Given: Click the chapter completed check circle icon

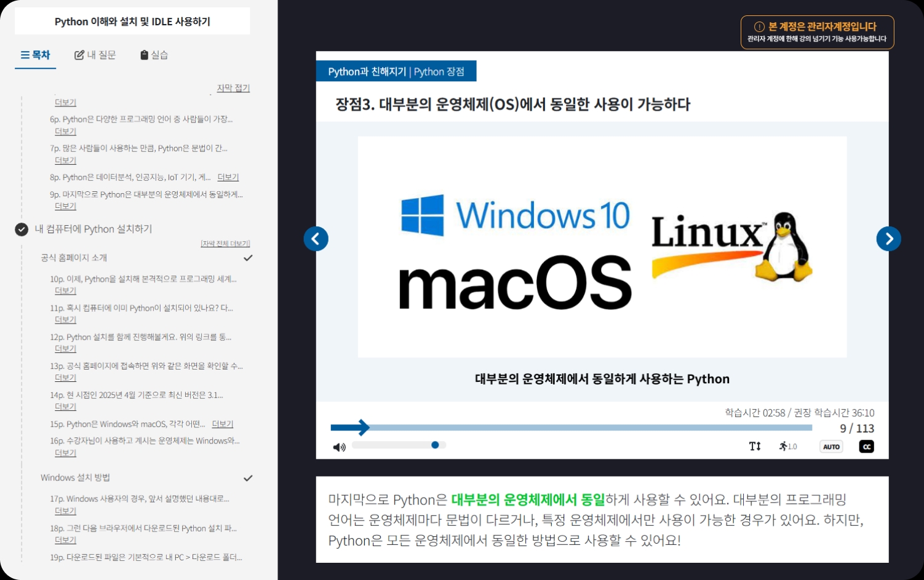Looking at the screenshot, I should (x=22, y=229).
